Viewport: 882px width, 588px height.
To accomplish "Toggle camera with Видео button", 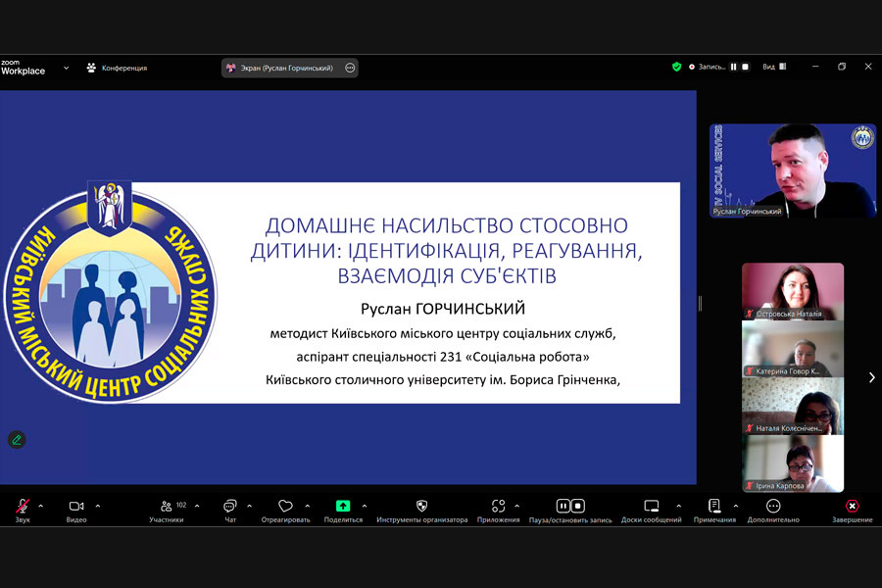I will 75,507.
